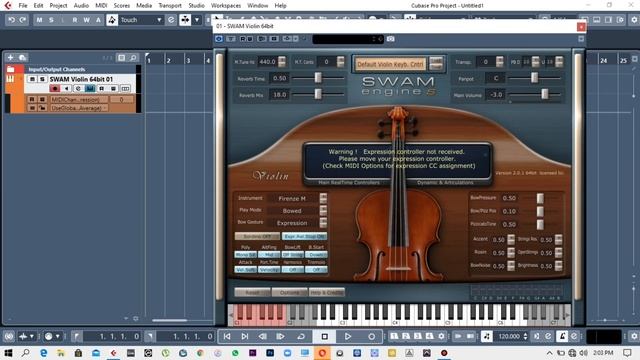Open Windows Start menu
Viewport: 640px width, 360px height.
coord(8,353)
